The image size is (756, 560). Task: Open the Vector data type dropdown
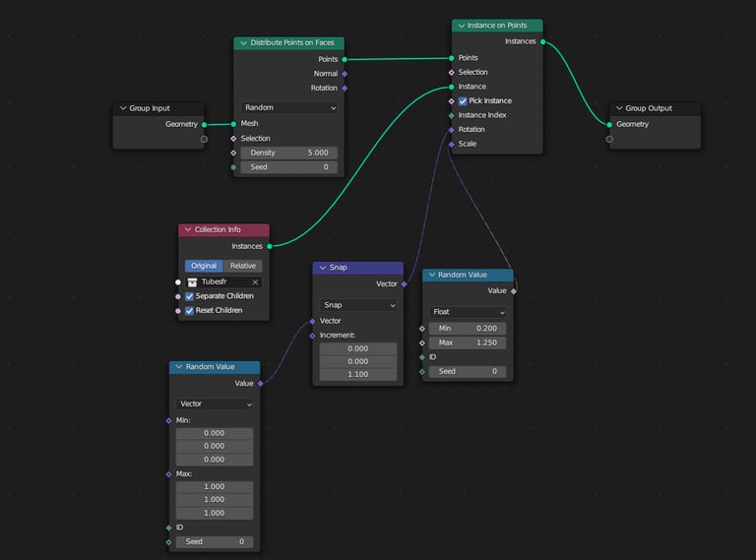tap(215, 404)
